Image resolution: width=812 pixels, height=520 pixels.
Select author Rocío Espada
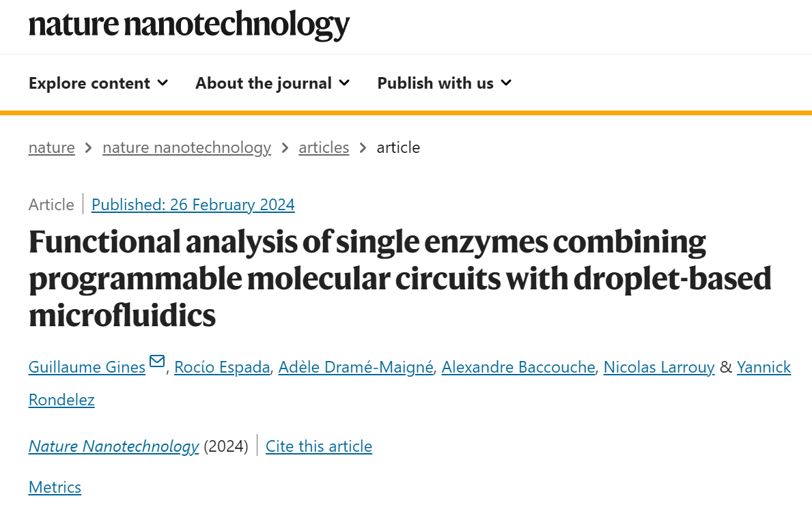click(222, 367)
